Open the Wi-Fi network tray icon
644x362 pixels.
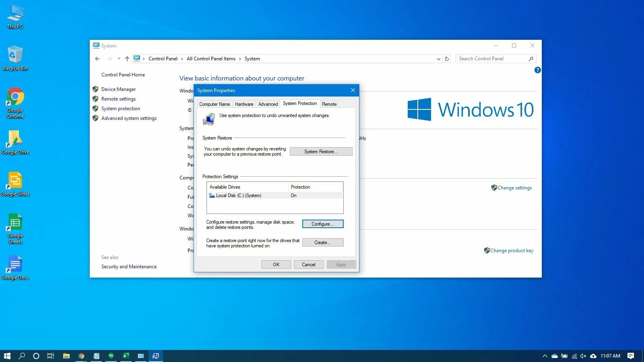[x=574, y=356]
